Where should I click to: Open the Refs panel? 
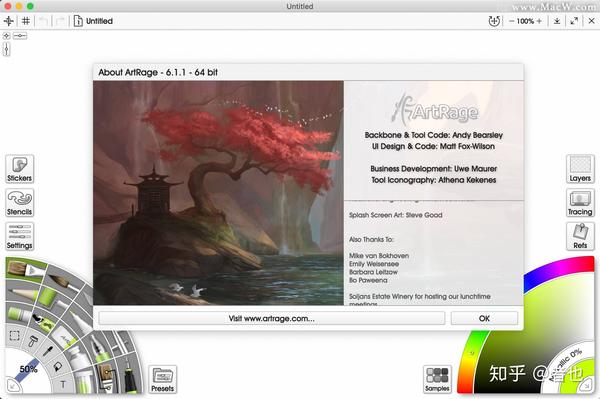(x=580, y=236)
